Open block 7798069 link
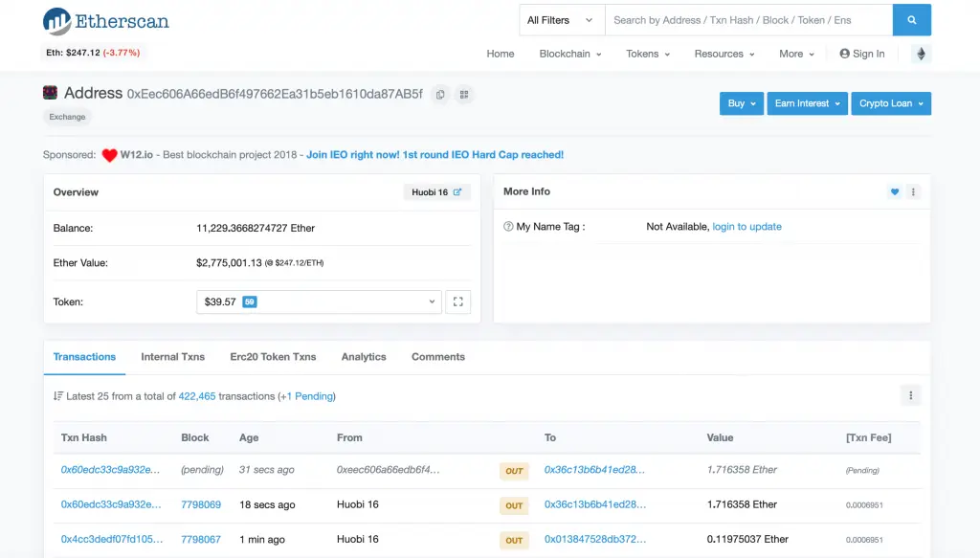980x558 pixels. coord(201,505)
